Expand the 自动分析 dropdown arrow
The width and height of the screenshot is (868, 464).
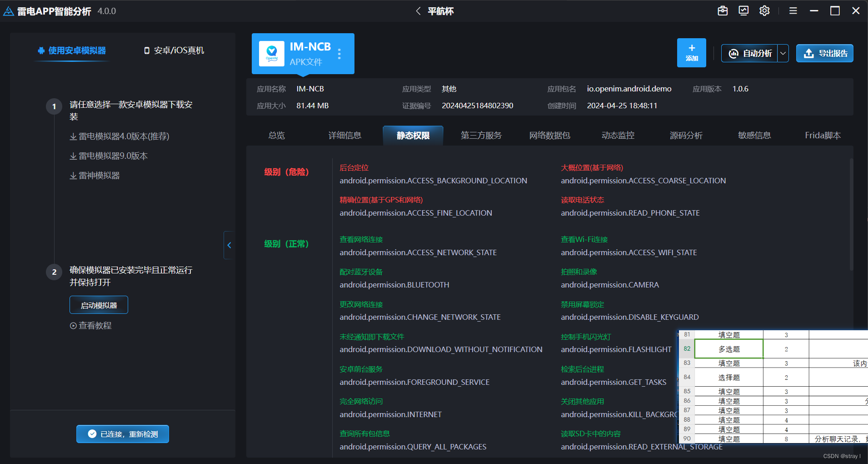point(783,53)
